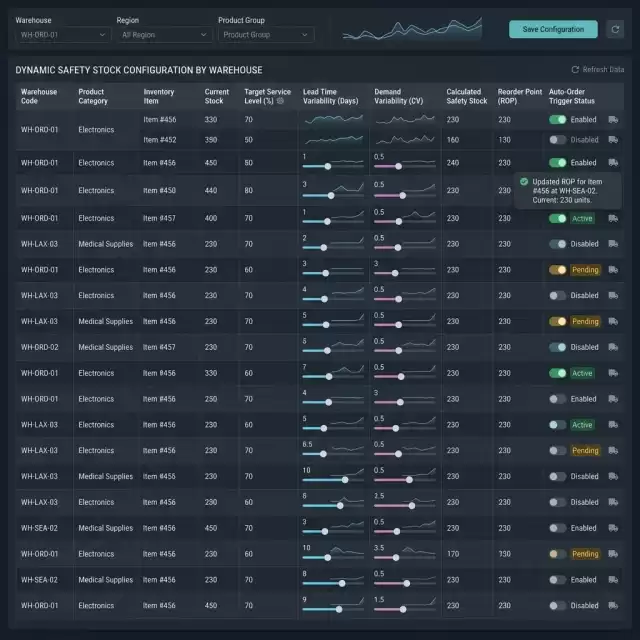Adjust lead time slider in WH-ORD-02 row
640x640 pixels.
[333, 351]
